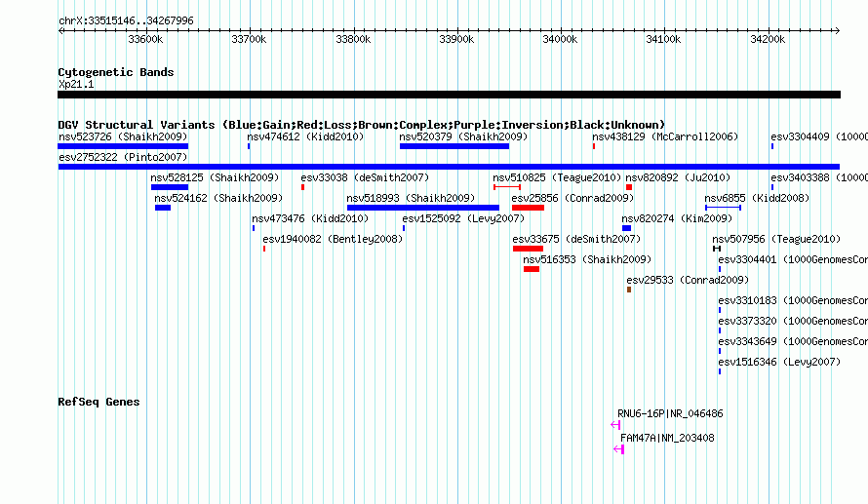Open variant nsv510825 (Teague2010) label

(557, 177)
